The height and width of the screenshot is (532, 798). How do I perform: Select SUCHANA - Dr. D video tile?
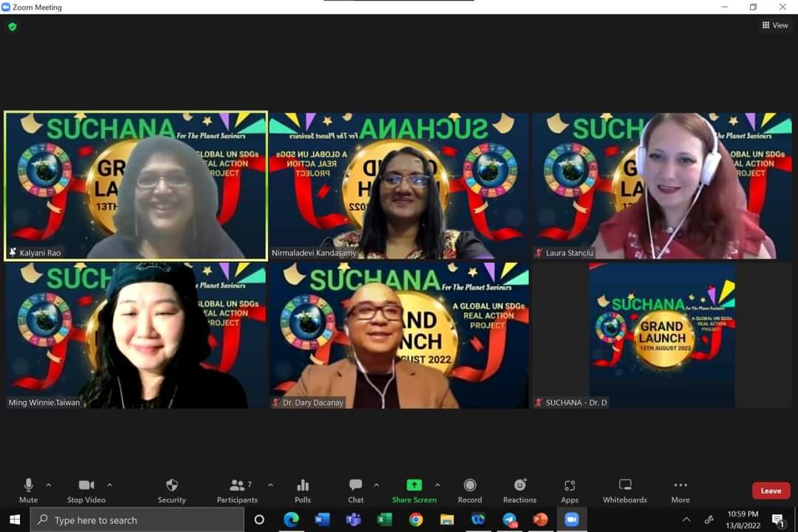pos(662,335)
